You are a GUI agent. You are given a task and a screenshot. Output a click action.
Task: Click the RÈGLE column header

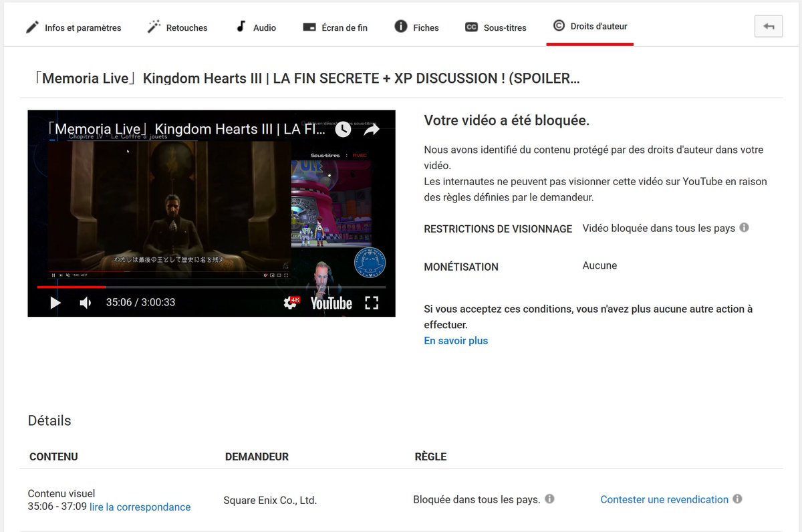pos(430,457)
